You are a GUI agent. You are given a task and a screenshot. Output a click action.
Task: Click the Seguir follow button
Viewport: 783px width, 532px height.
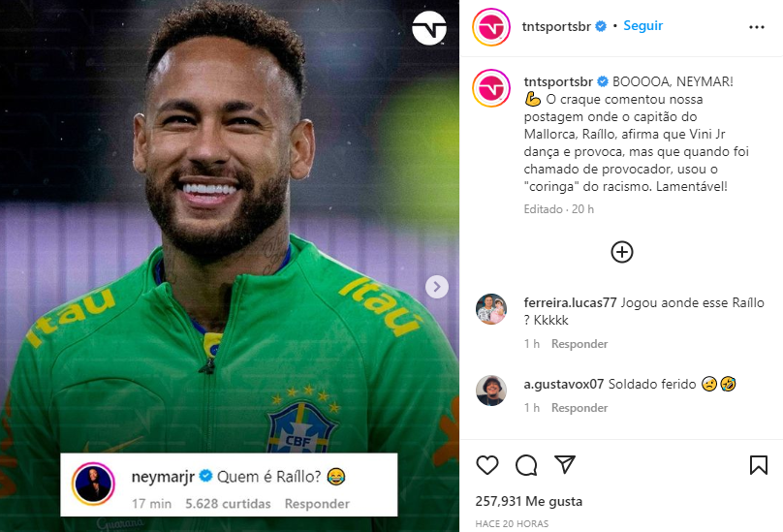(642, 26)
